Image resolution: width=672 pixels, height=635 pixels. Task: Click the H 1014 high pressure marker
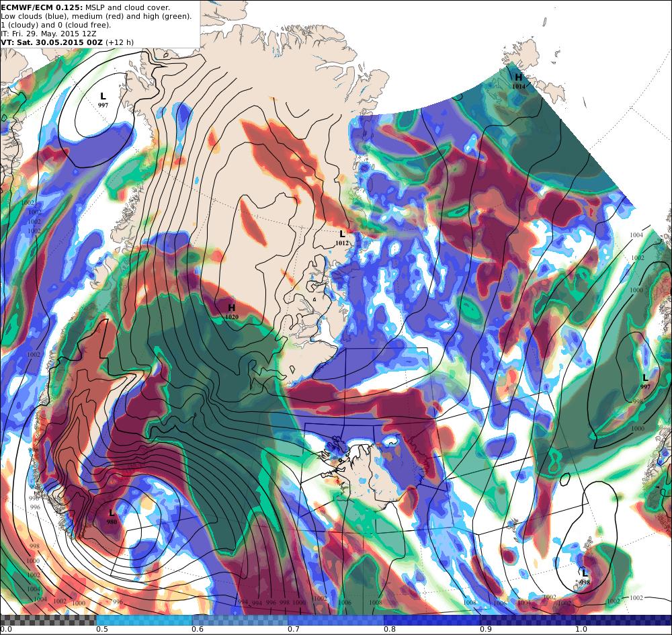(519, 81)
